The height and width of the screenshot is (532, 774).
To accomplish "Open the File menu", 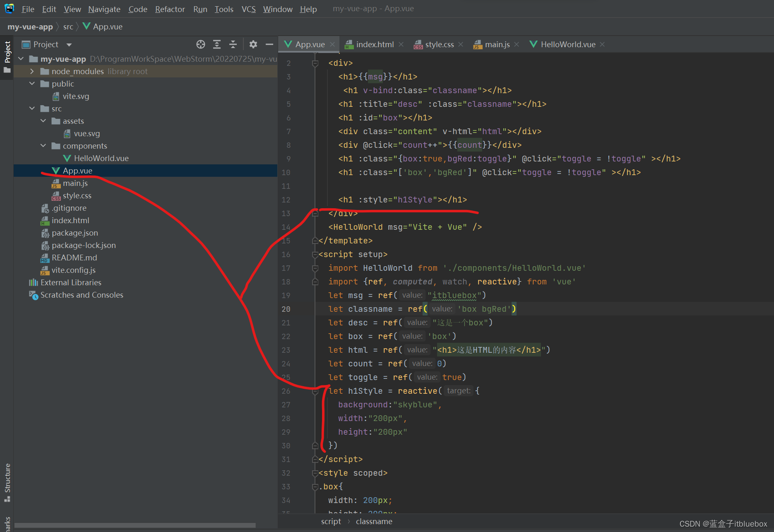I will pyautogui.click(x=28, y=9).
